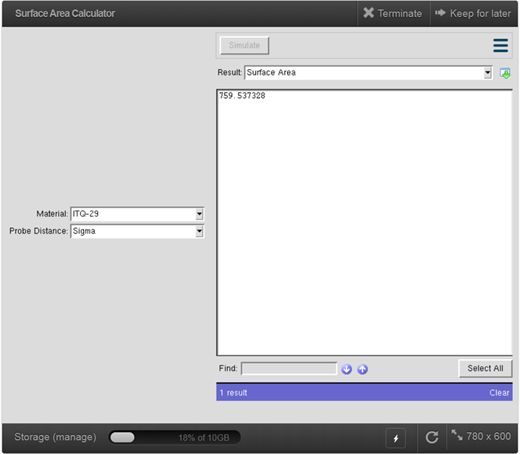520x454 pixels.
Task: Click the storage usage progress bar
Action: (175, 438)
